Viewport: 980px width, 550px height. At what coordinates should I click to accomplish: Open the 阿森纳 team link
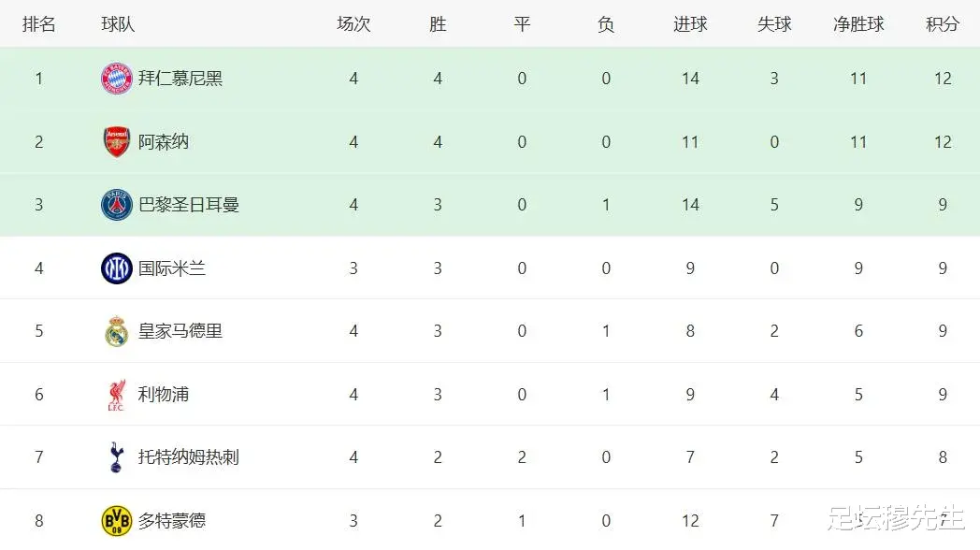pyautogui.click(x=164, y=142)
